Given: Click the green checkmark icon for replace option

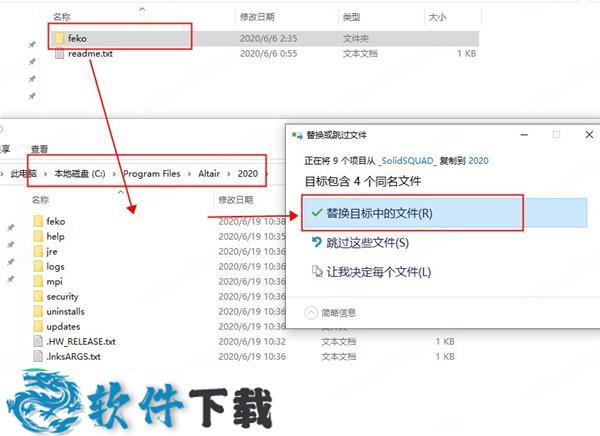Looking at the screenshot, I should coord(317,212).
